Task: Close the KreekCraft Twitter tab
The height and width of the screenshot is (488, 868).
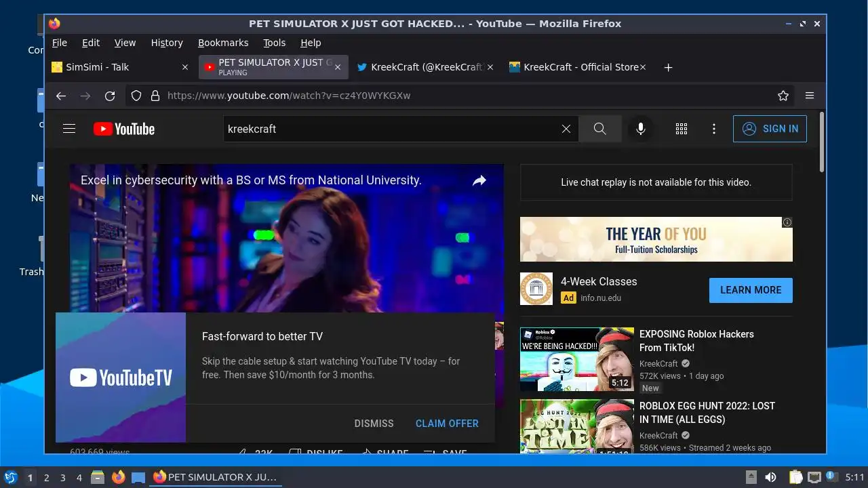Action: (490, 67)
